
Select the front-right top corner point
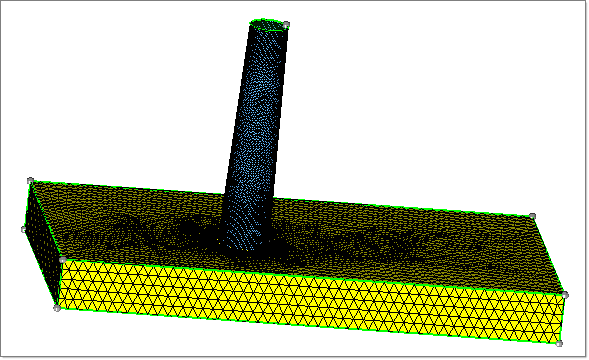tap(565, 295)
